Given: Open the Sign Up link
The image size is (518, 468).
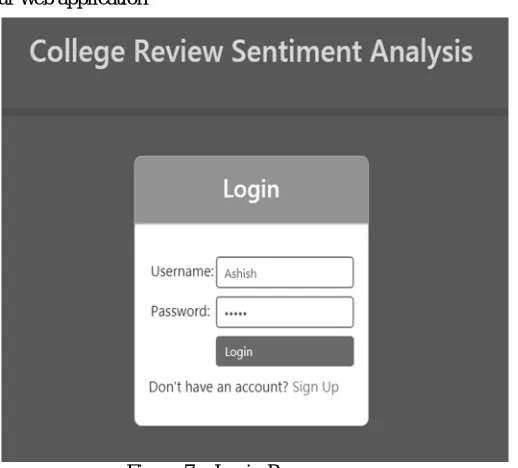Looking at the screenshot, I should (x=315, y=388).
